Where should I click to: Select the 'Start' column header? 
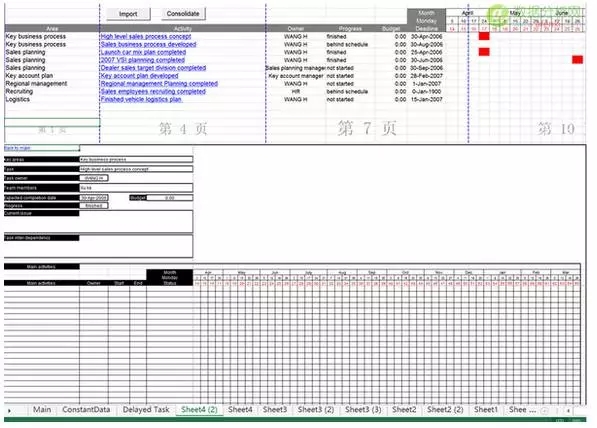coord(119,283)
